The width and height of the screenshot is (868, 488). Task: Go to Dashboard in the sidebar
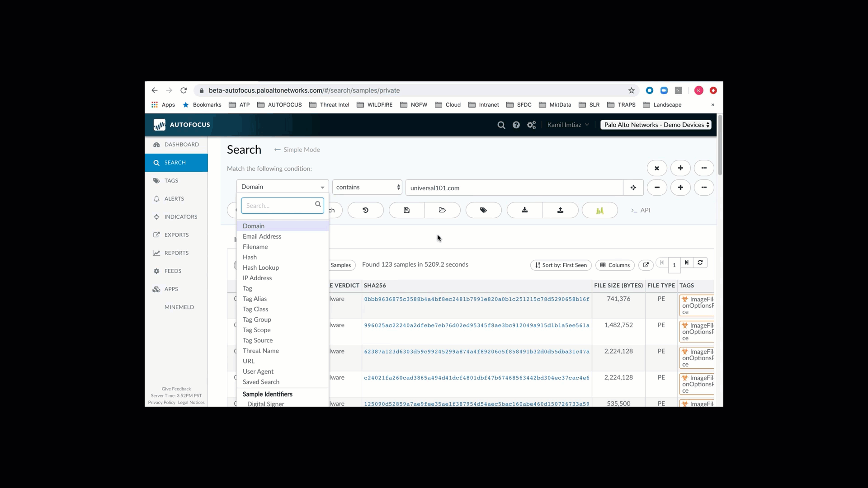pos(176,145)
